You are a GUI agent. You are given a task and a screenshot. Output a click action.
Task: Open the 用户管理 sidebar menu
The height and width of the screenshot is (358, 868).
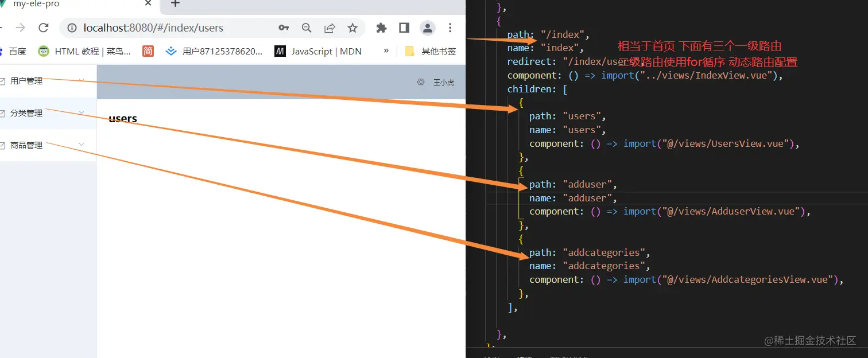click(x=48, y=81)
